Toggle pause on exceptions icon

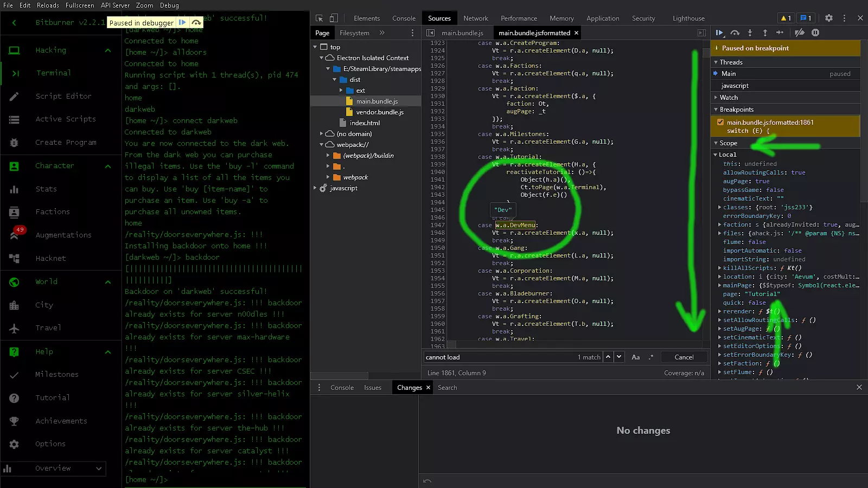[x=815, y=33]
